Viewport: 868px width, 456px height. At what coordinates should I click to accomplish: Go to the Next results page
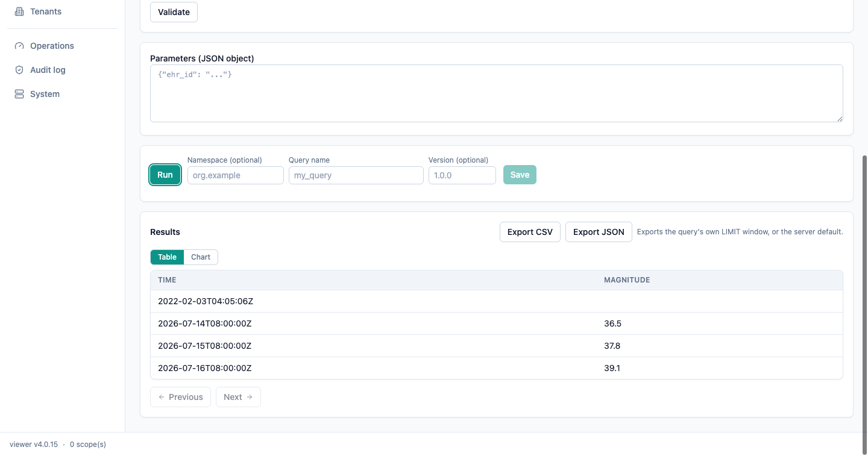pyautogui.click(x=238, y=397)
